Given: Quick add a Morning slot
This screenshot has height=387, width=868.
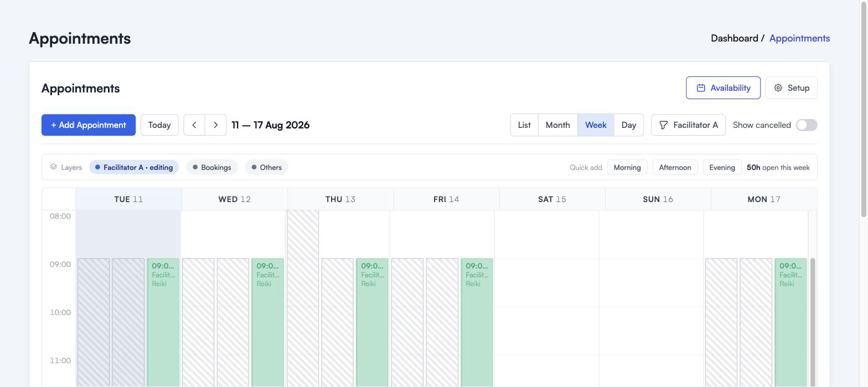Looking at the screenshot, I should coord(627,167).
